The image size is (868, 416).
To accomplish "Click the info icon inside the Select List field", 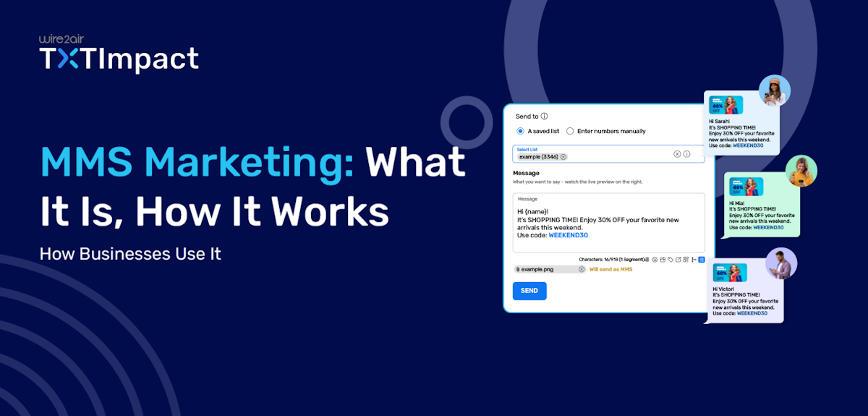I will point(687,154).
